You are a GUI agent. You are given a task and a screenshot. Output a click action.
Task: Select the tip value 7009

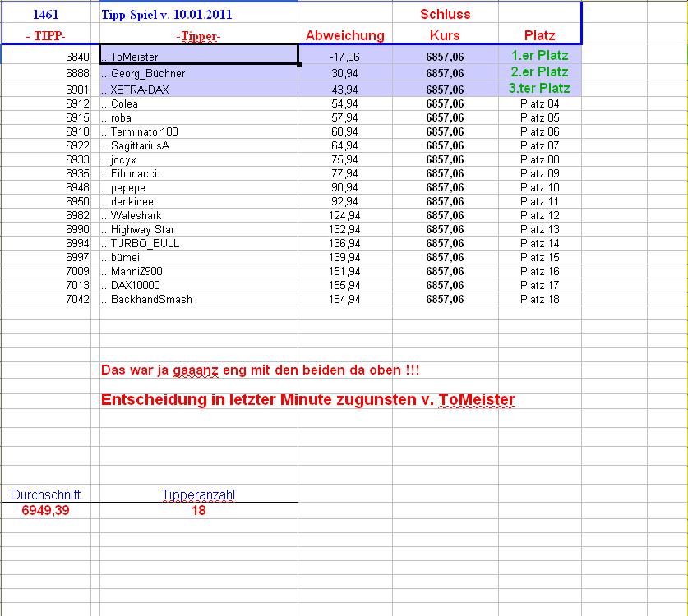(77, 271)
